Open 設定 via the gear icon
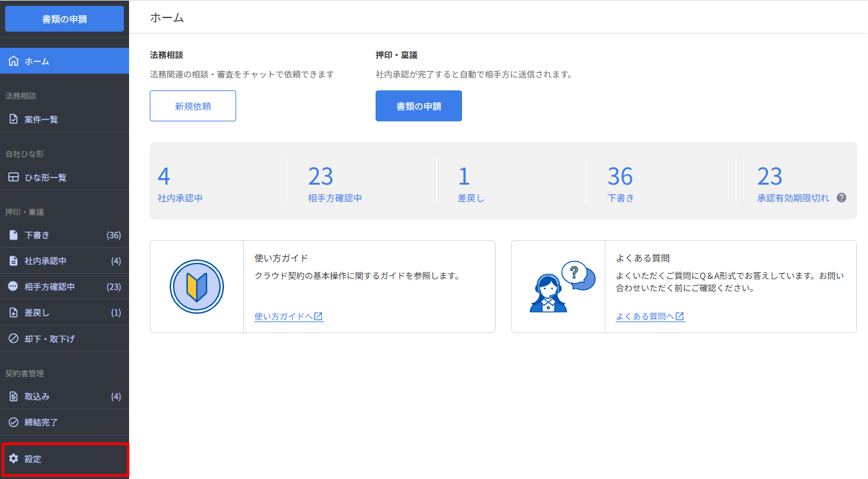This screenshot has width=868, height=479. pos(14,458)
